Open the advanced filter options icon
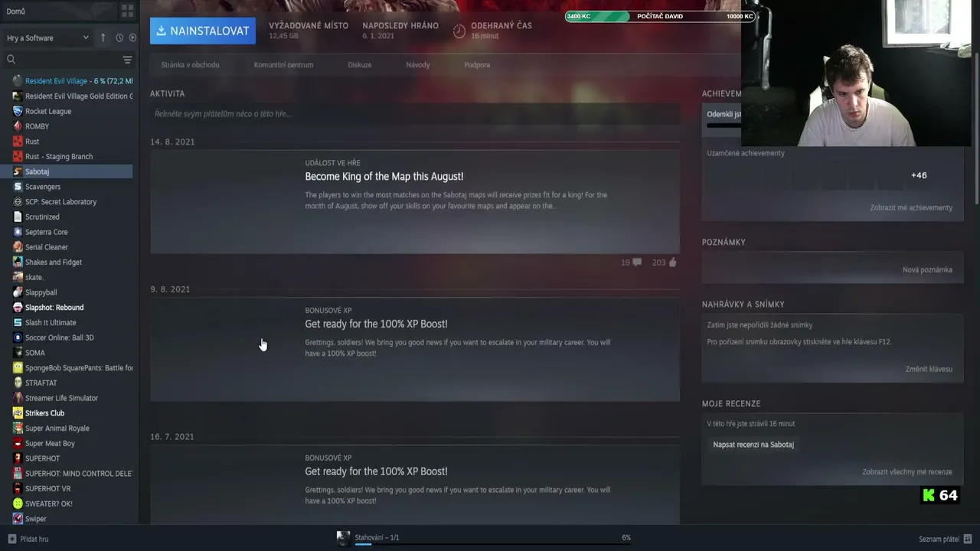Viewport: 980px width, 551px height. pyautogui.click(x=127, y=59)
